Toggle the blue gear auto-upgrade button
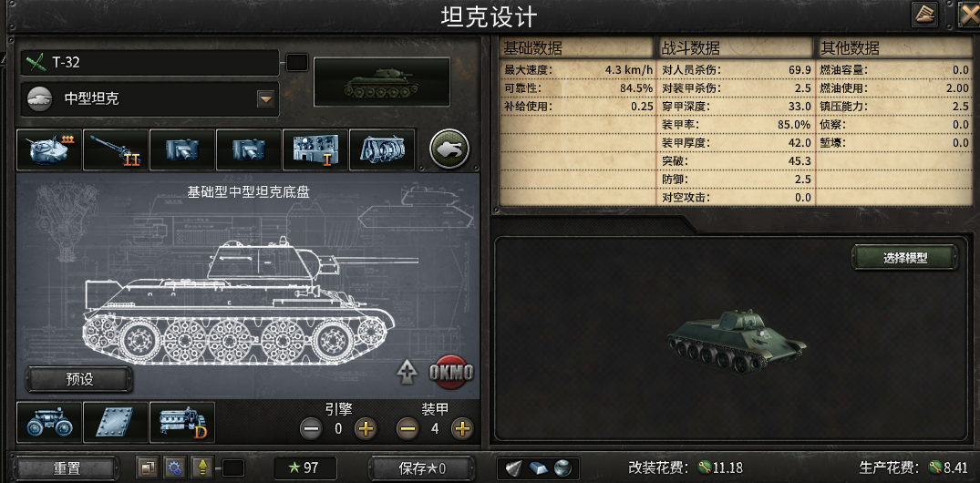Viewport: 980px width, 483px height. click(174, 468)
